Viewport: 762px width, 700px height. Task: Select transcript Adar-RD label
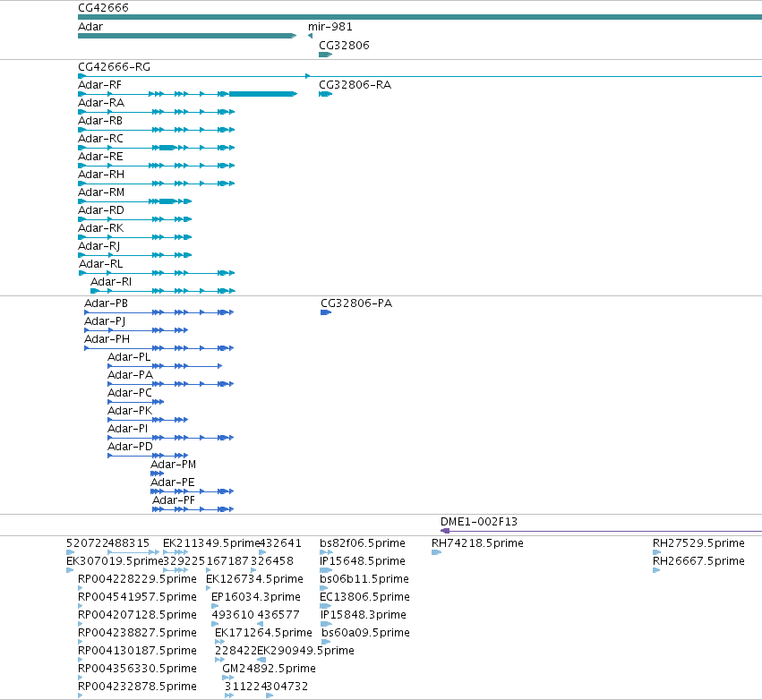tap(101, 210)
